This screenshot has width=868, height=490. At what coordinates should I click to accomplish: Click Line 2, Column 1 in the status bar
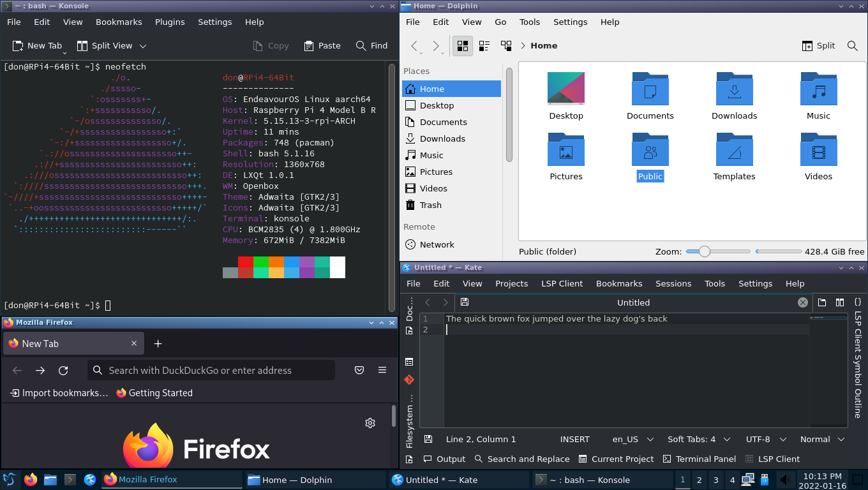481,439
